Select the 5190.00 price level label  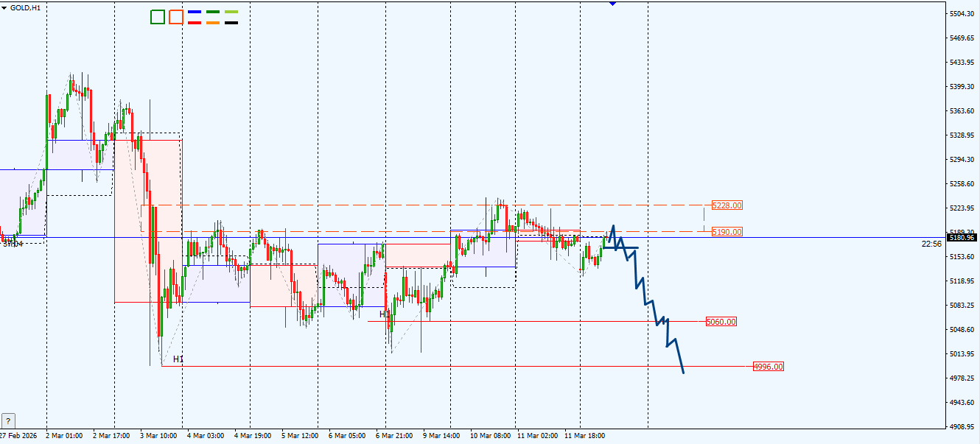pos(727,232)
